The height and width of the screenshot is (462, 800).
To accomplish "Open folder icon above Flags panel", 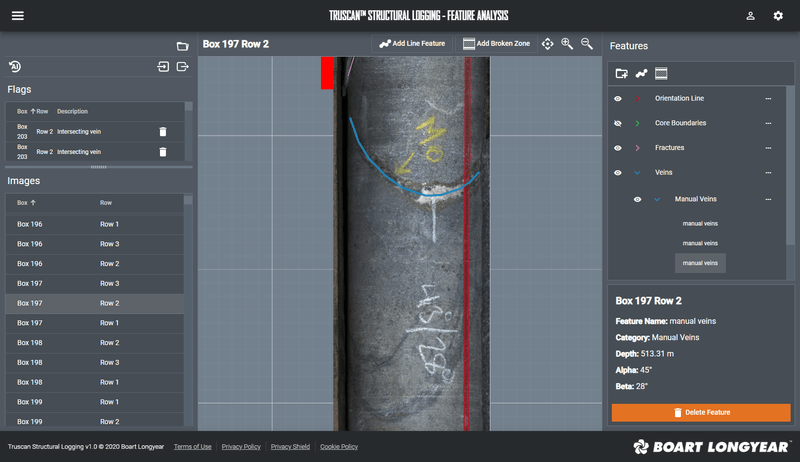I will [182, 46].
